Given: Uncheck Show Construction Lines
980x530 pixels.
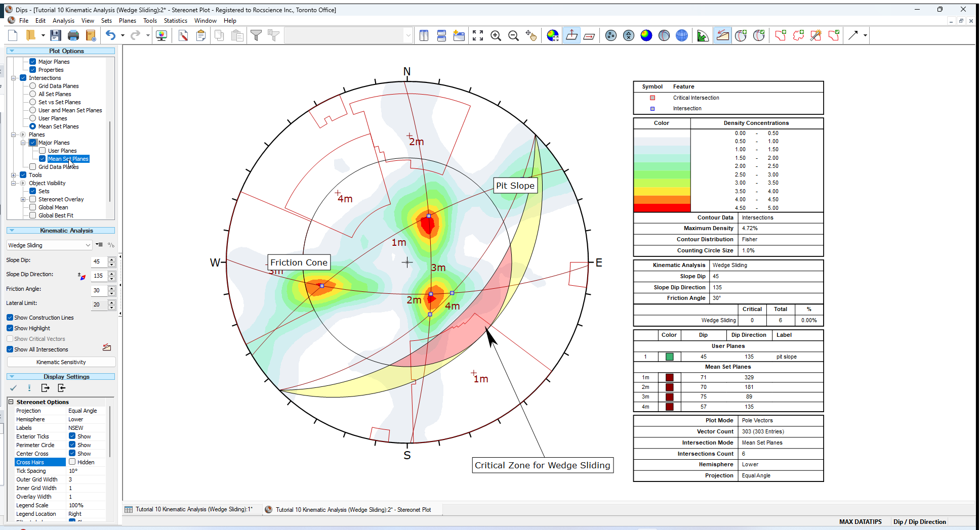Looking at the screenshot, I should coord(10,317).
